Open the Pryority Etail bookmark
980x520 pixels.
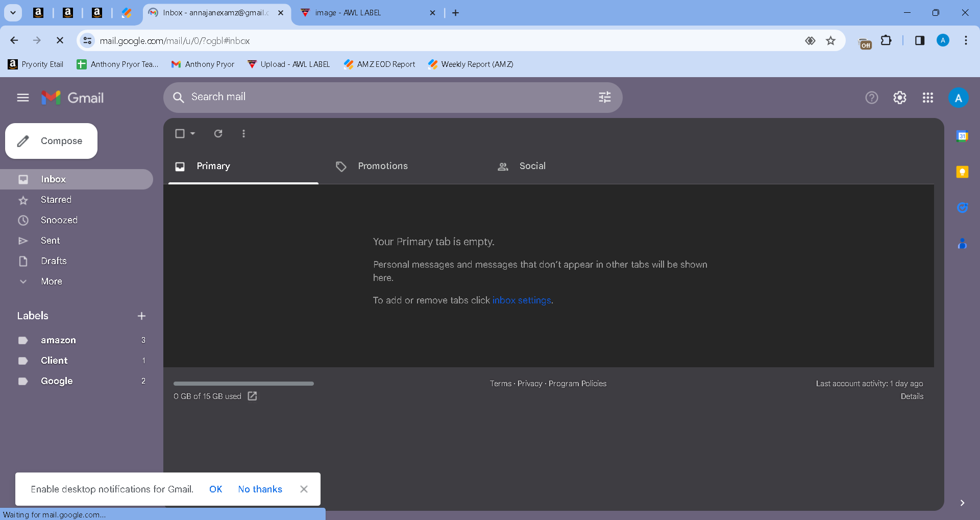36,64
